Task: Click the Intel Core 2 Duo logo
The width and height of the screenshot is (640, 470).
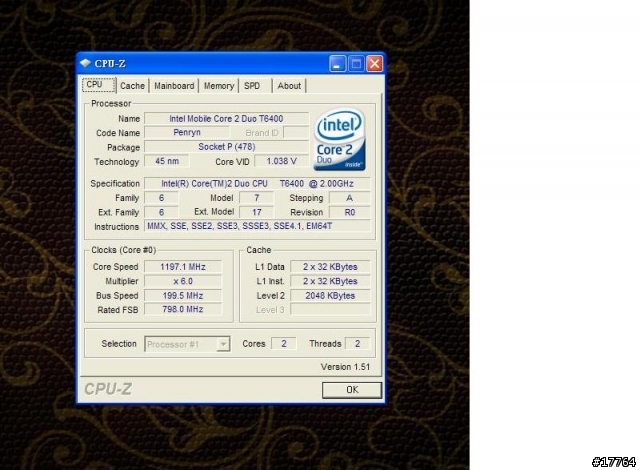Action: tap(340, 139)
